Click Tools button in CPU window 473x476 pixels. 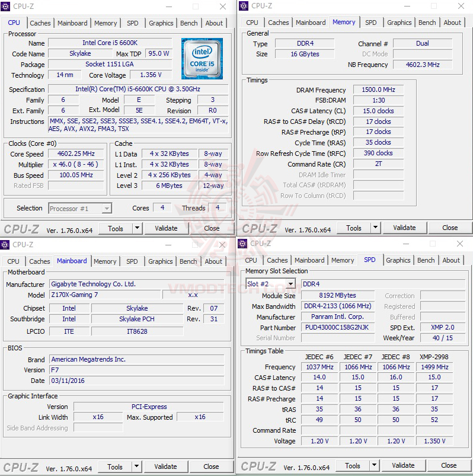[x=116, y=228]
